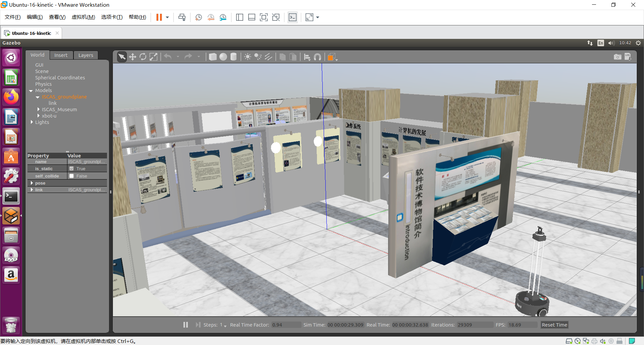Insert a box shape
This screenshot has height=345, width=644.
point(213,57)
